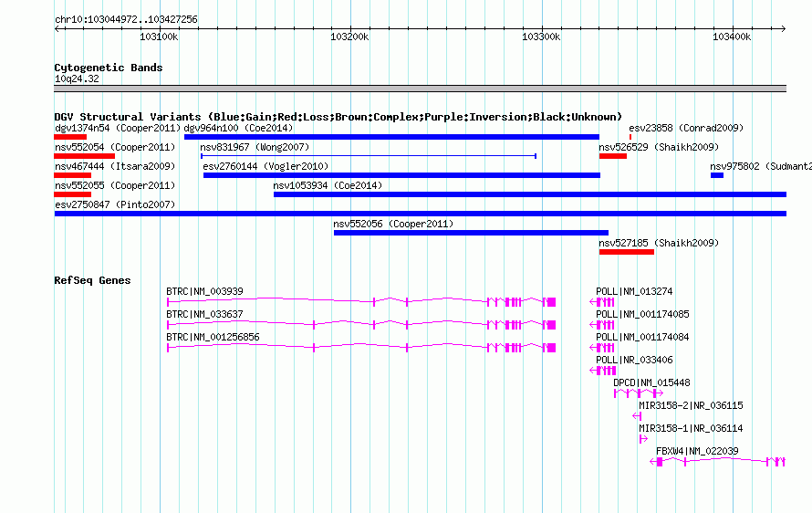The height and width of the screenshot is (513, 812).
Task: Click the esv2760144 (Vogler2010) blue gain bar
Action: (401, 175)
